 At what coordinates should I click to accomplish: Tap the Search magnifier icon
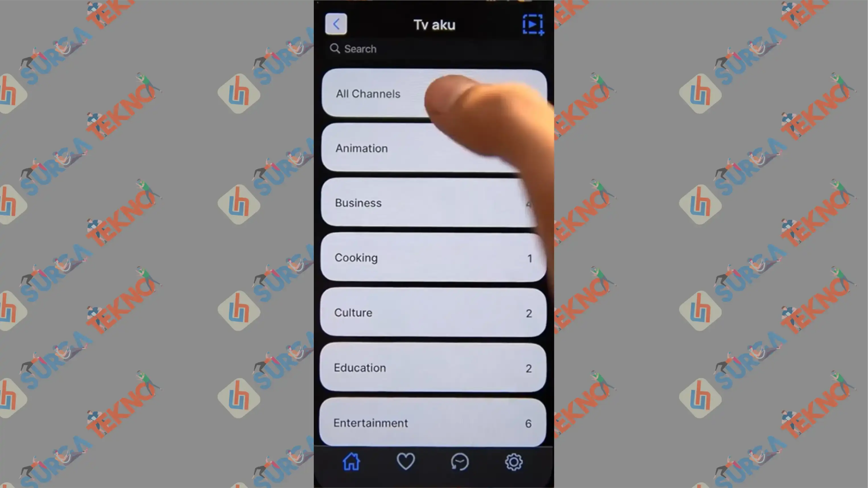pos(335,48)
